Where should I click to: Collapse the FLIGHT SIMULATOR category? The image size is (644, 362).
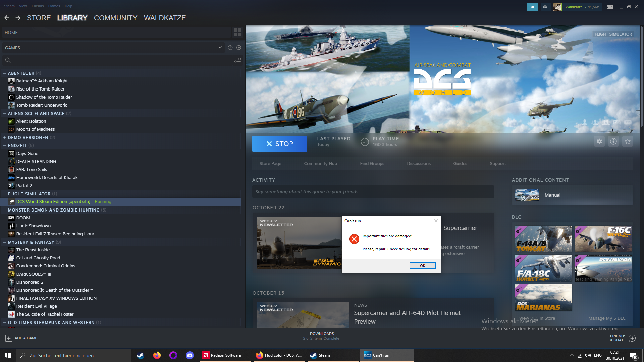coord(5,194)
